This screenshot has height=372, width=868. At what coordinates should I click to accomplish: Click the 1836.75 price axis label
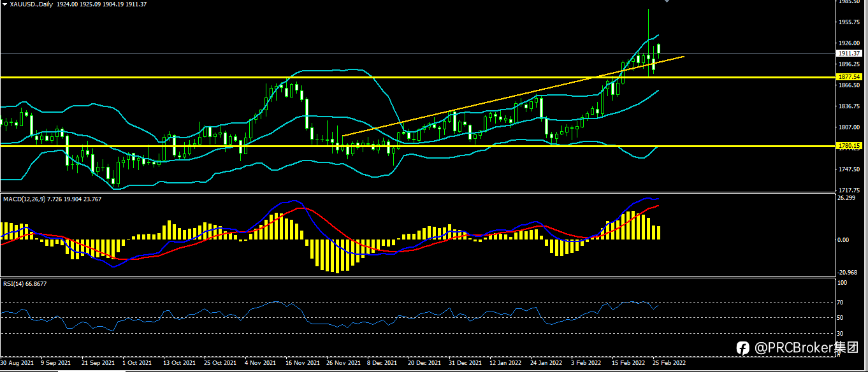pos(848,106)
